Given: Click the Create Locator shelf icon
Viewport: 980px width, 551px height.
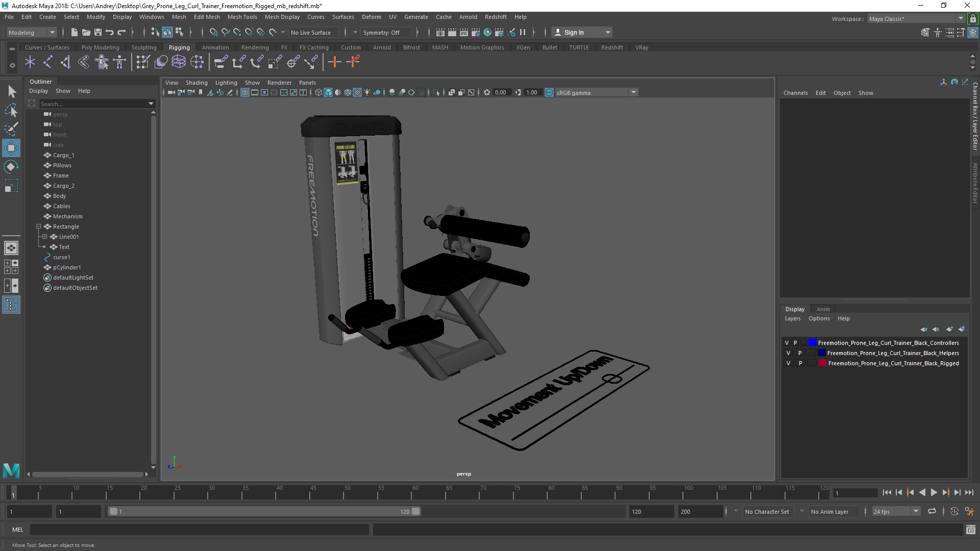Looking at the screenshot, I should (x=30, y=62).
